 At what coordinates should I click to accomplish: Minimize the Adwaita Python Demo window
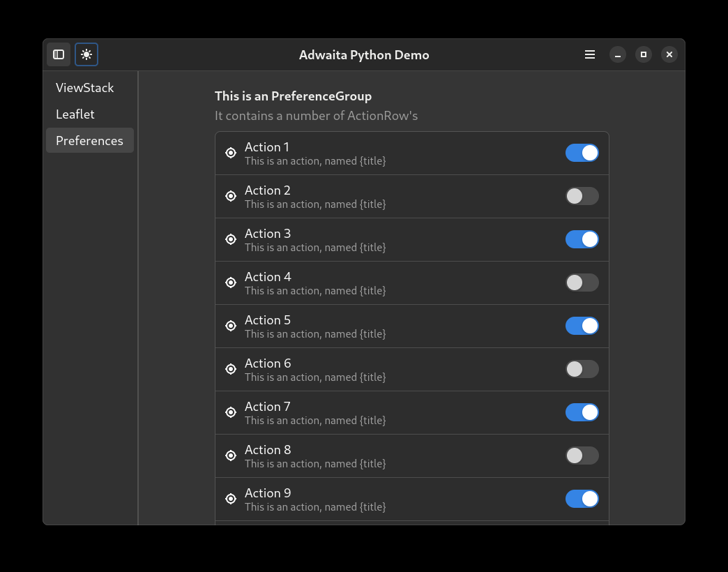[x=618, y=55]
